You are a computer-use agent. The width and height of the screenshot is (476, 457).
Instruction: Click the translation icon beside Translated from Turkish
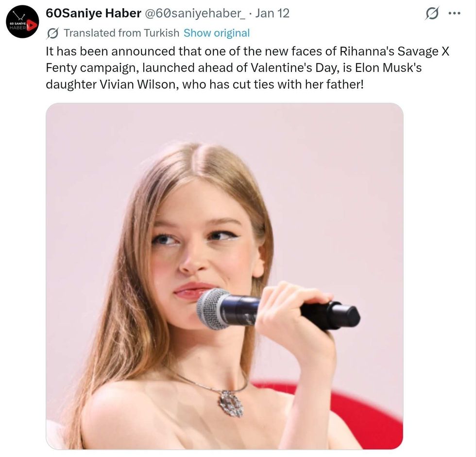click(x=52, y=33)
